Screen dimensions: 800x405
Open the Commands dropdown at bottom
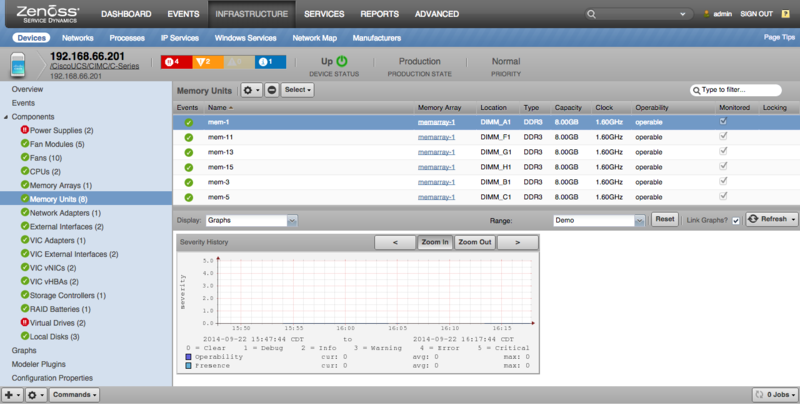tap(74, 395)
